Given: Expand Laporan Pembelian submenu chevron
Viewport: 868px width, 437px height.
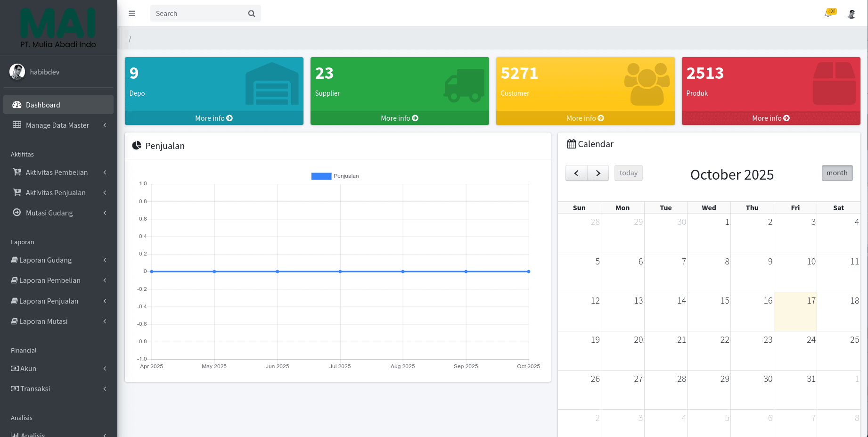Looking at the screenshot, I should click(105, 280).
